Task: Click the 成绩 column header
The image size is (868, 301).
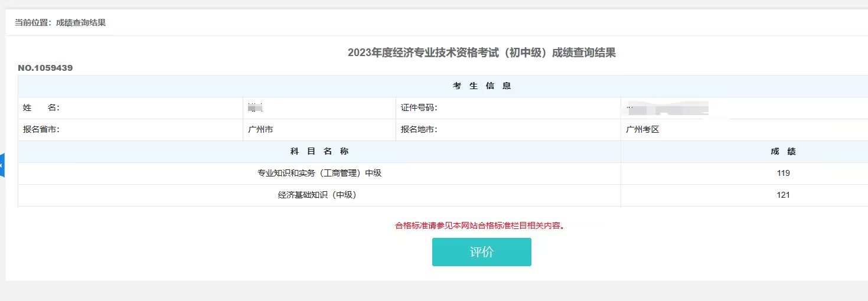Action: pos(783,152)
